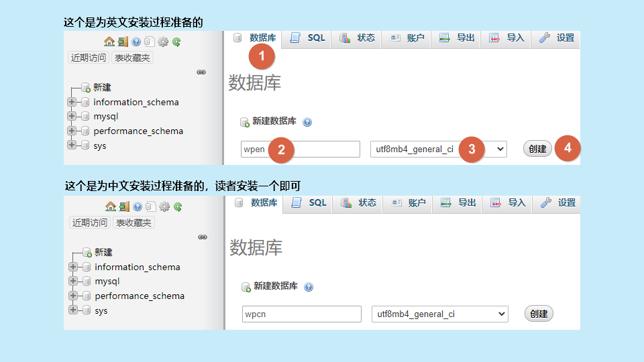Screen dimensions: 644x362
Task: Click the logout door icon in upper panel
Action: (123, 42)
